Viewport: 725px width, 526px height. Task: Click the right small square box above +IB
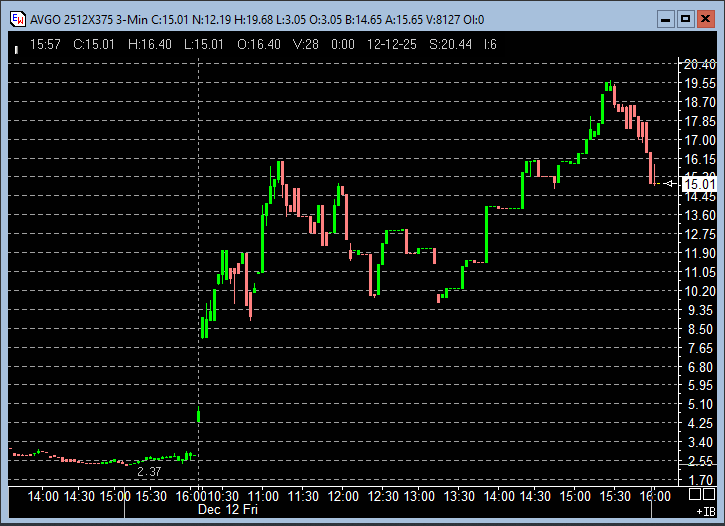710,494
